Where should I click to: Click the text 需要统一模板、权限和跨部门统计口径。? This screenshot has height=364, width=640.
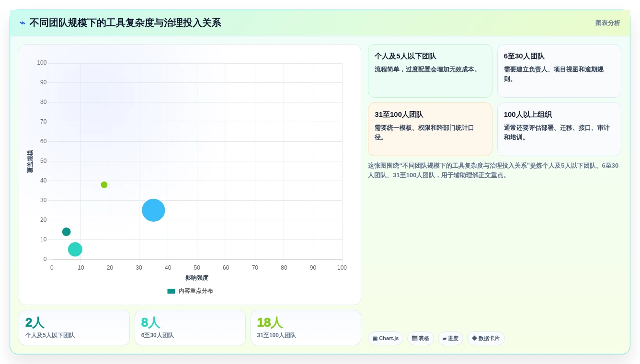tap(424, 133)
